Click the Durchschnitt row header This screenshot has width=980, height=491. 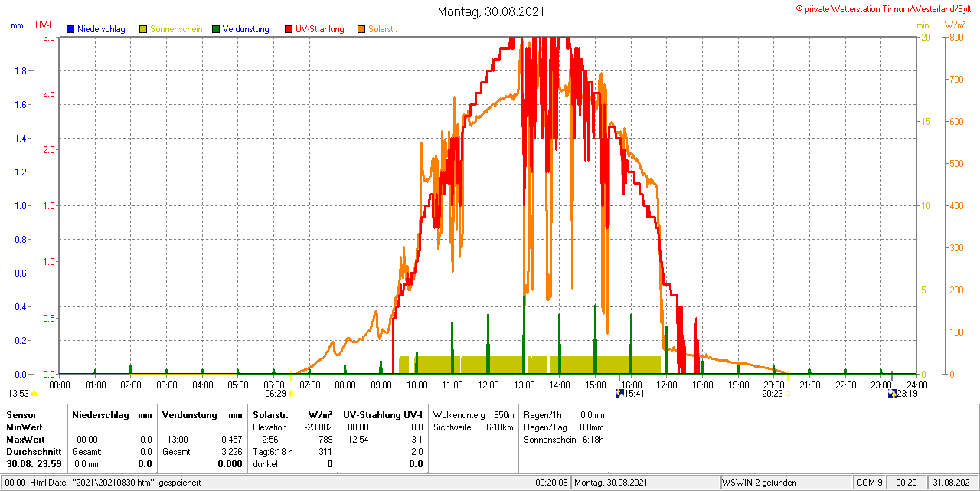[x=34, y=451]
